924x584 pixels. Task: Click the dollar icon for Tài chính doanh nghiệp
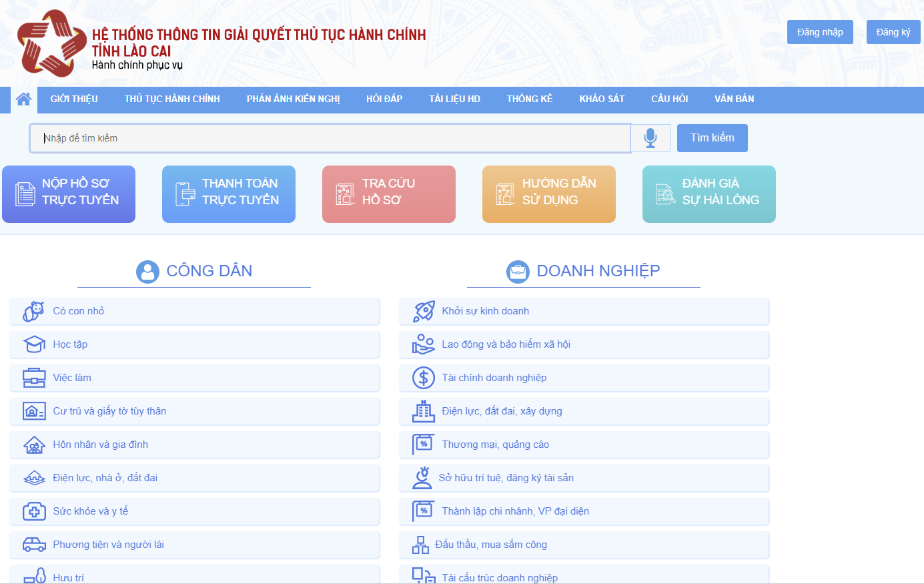[424, 378]
